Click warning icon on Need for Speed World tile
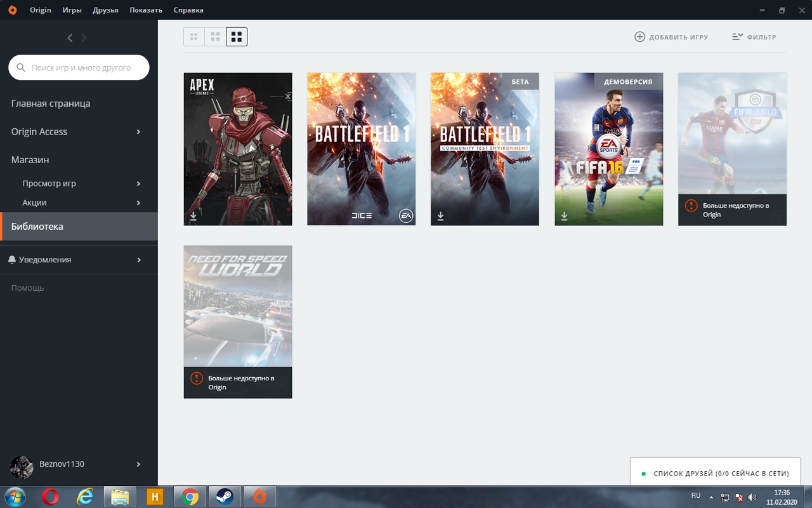The height and width of the screenshot is (508, 812). (197, 378)
